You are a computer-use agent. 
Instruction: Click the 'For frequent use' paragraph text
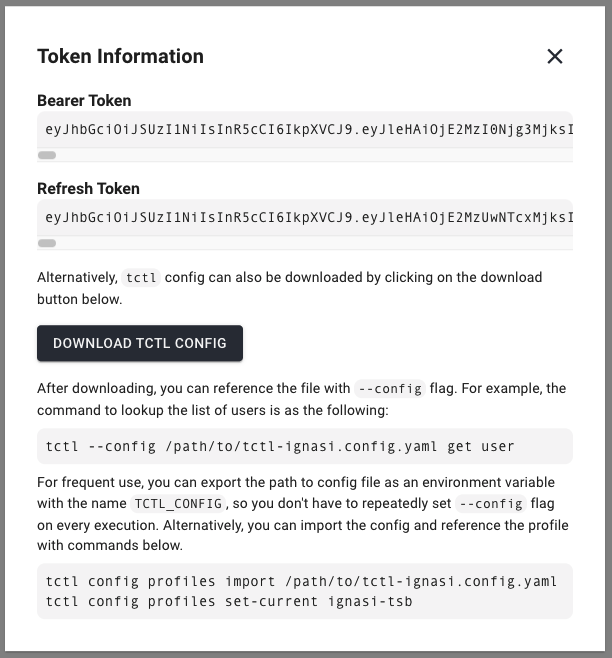click(303, 514)
